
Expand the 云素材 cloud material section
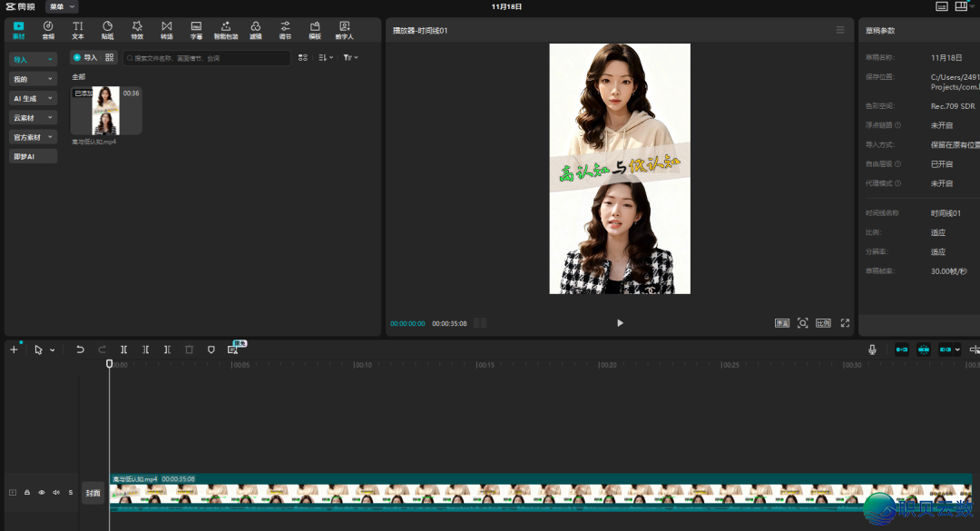34,117
